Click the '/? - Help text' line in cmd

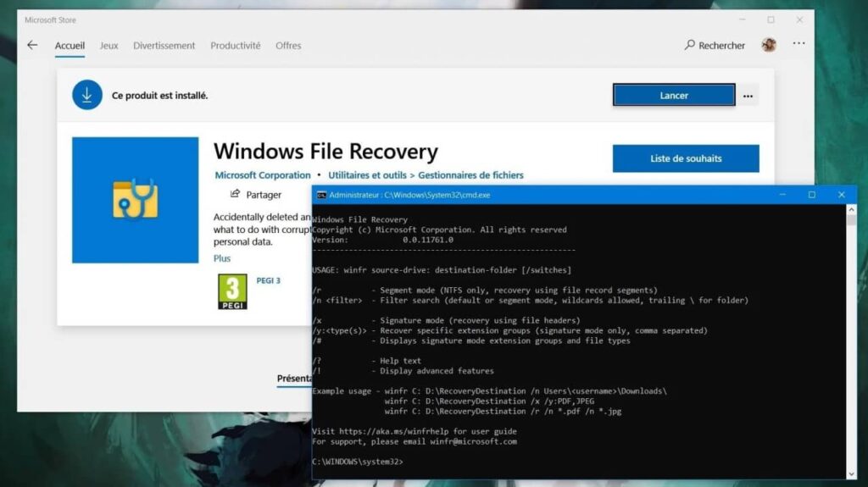366,361
